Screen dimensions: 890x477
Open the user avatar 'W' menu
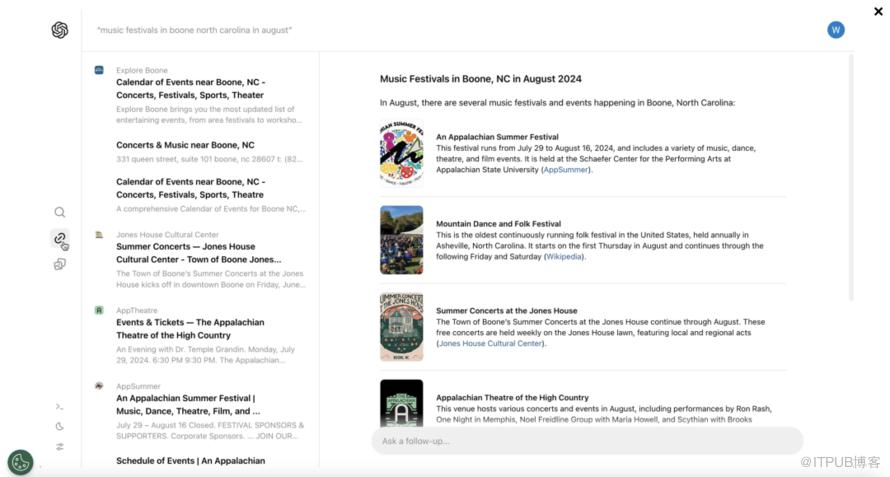tap(836, 30)
